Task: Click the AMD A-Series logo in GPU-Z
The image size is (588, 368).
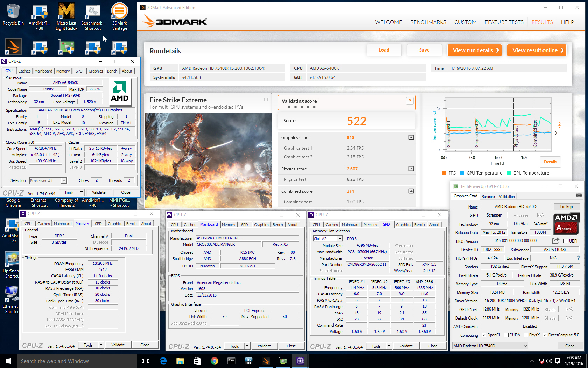Action: [567, 223]
